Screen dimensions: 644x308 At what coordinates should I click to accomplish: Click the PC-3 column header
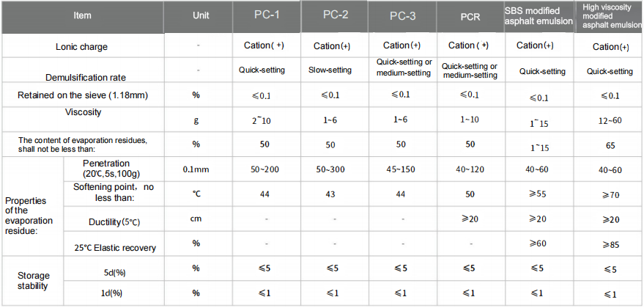[401, 16]
